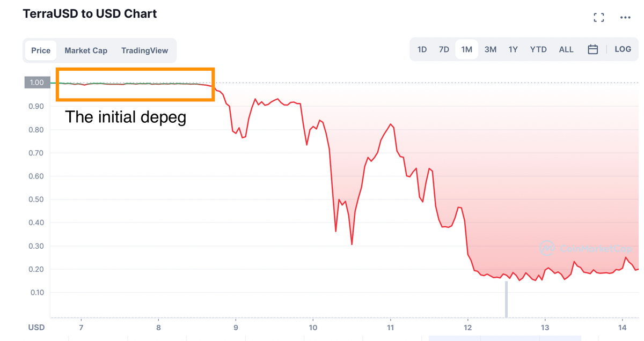Viewport: 644px width, 341px height.
Task: Switch to the Market Cap tab
Action: click(x=86, y=50)
